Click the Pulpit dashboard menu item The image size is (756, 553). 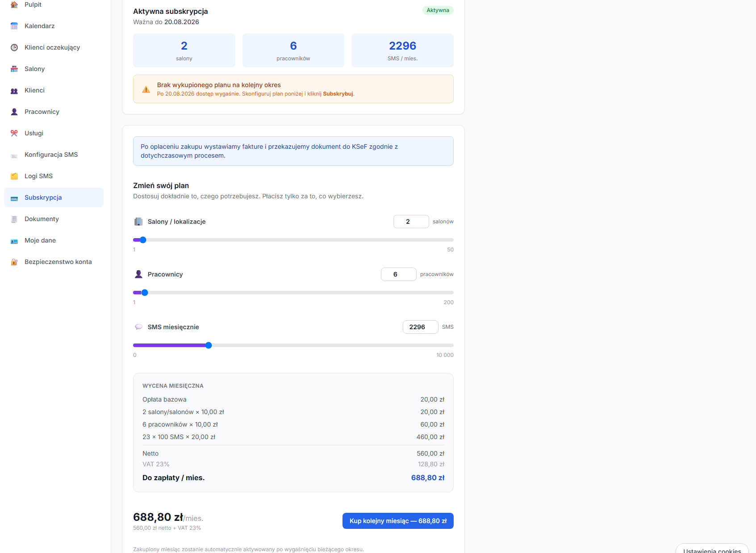(54, 5)
